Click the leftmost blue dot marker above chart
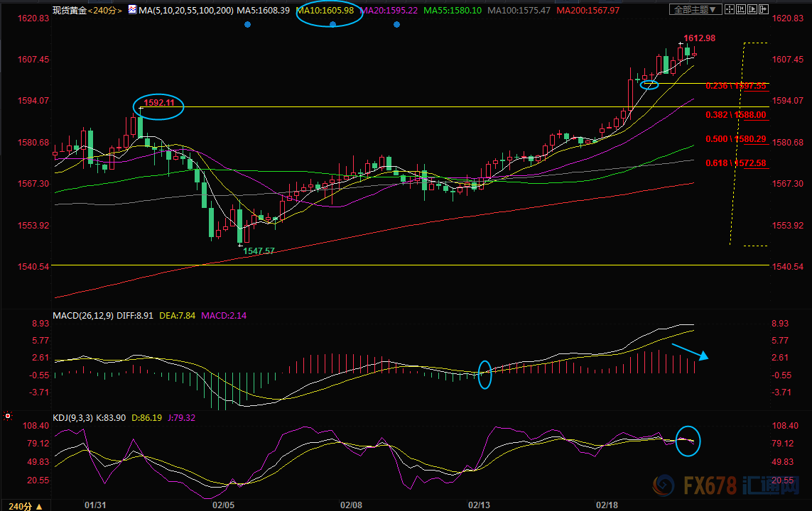This screenshot has height=511, width=812. [247, 24]
